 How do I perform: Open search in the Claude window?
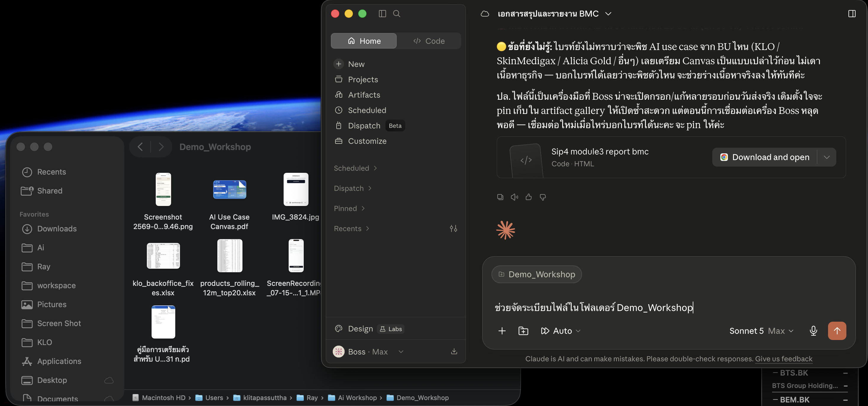[397, 14]
